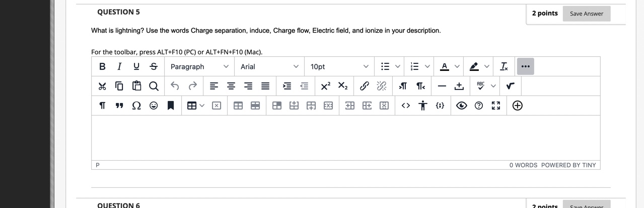644x208 pixels.
Task: Redo the last action
Action: coord(192,86)
